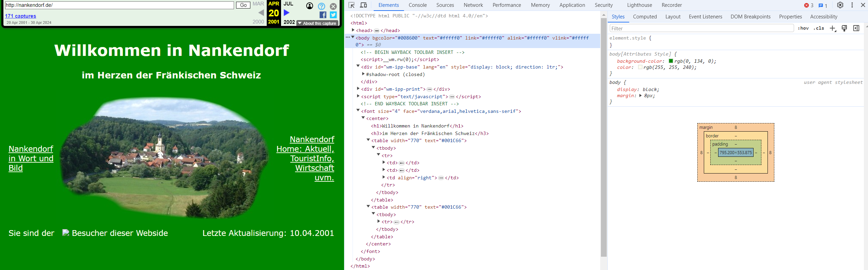868x270 pixels.
Task: Click the box model content size 795.200×553.875
Action: (x=735, y=153)
